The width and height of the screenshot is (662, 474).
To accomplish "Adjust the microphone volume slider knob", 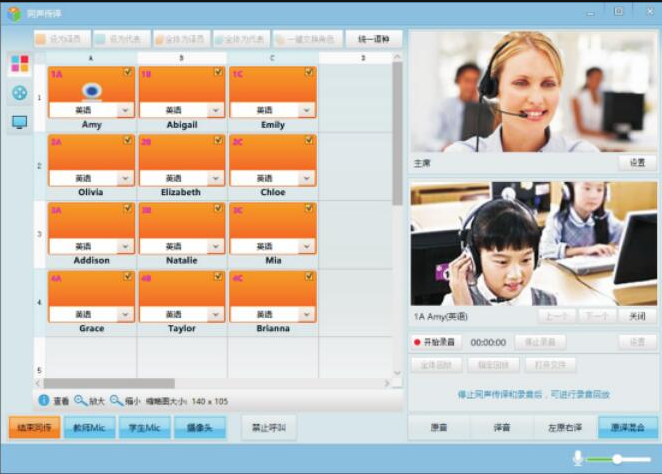I will (x=617, y=459).
